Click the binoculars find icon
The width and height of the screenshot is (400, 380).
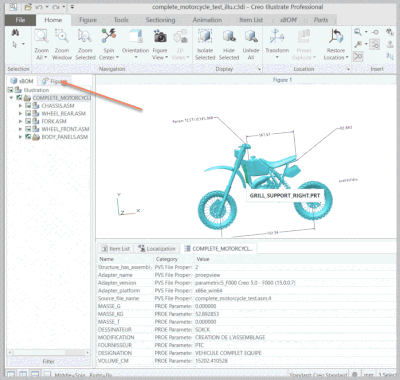click(15, 32)
